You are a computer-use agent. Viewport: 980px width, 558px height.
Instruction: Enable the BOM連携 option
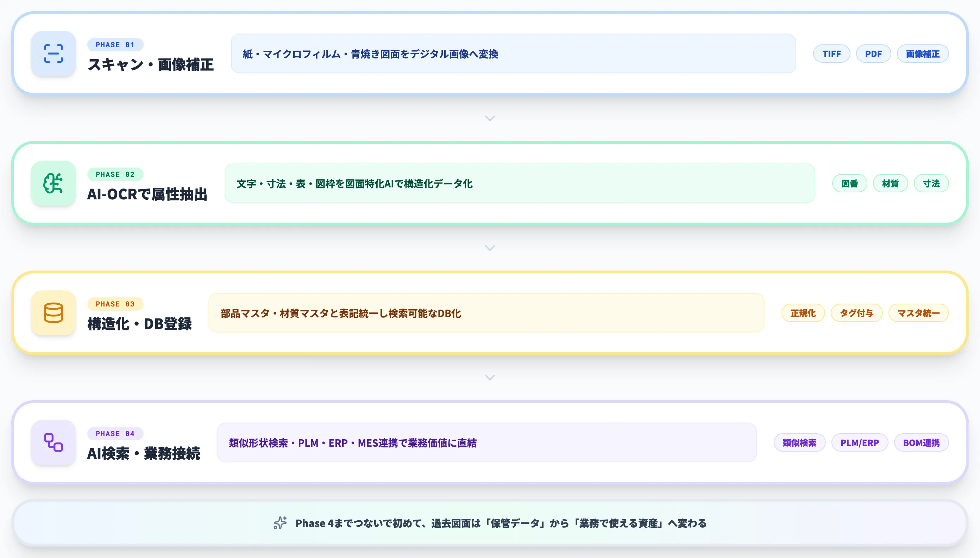click(x=921, y=442)
